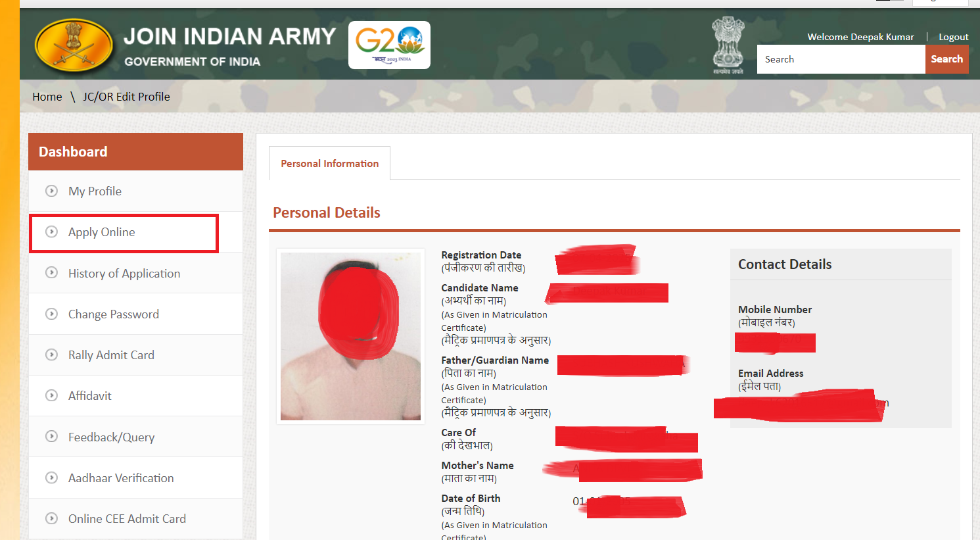Click the orange Search button
This screenshot has width=980, height=540.
tap(946, 59)
